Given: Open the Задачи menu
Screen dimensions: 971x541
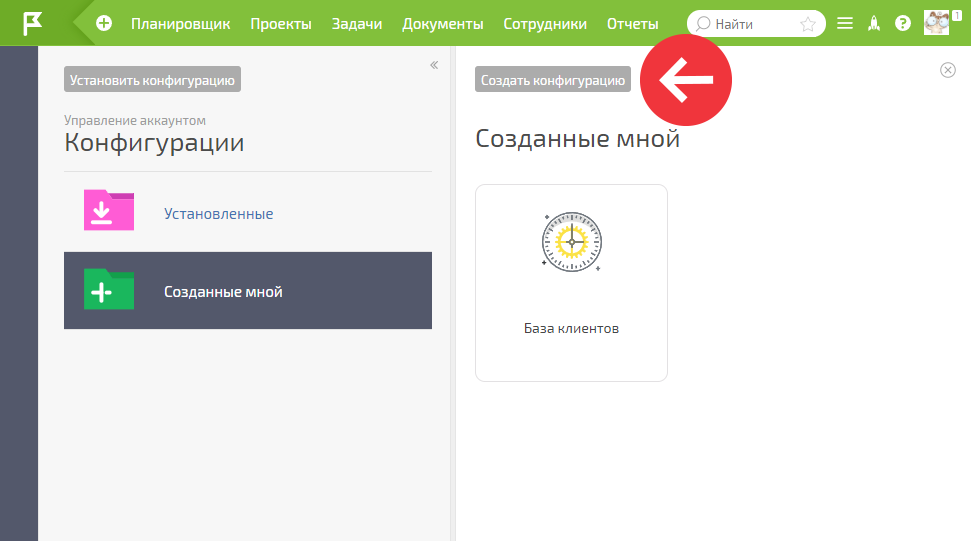Looking at the screenshot, I should coord(357,24).
